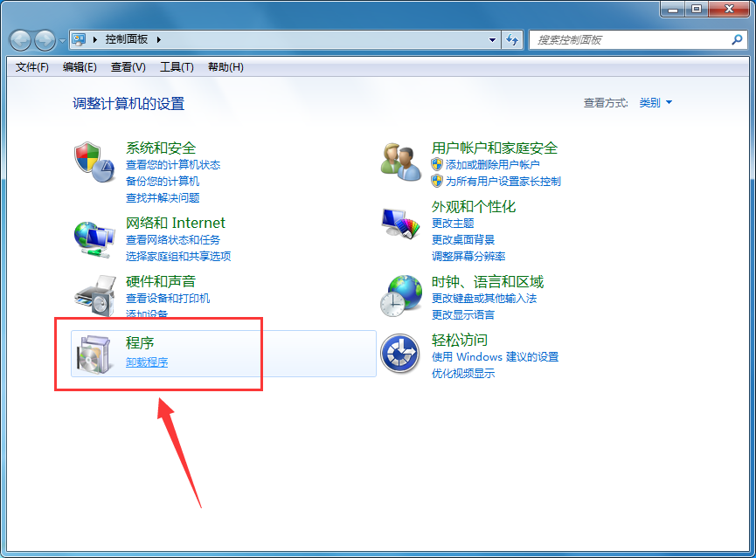
Task: Click the Clock, Language and Region globe icon
Action: click(x=400, y=295)
